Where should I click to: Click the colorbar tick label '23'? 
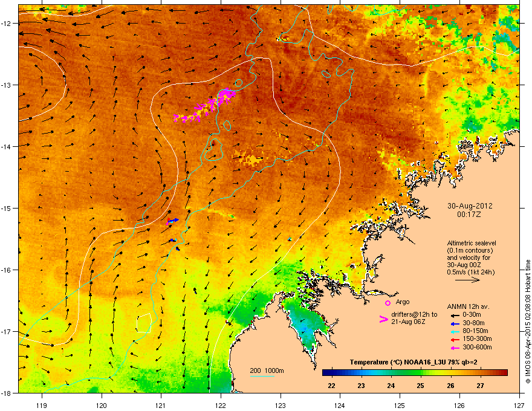click(361, 386)
